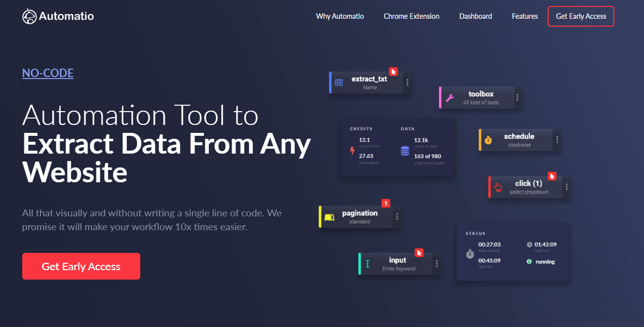Screen dimensions: 644x327
Task: Click the 01:42:09 next run value
Action: click(x=546, y=245)
